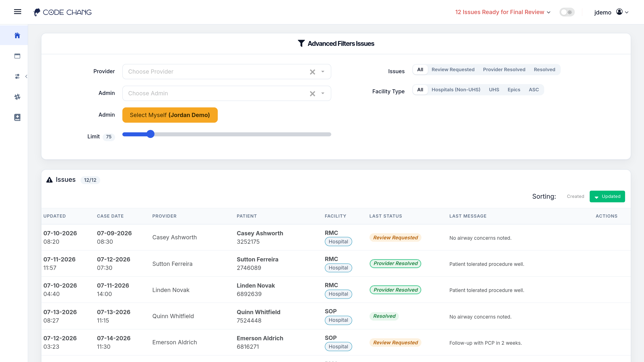Image resolution: width=644 pixels, height=362 pixels.
Task: Open the hamburger navigation menu
Action: (x=18, y=12)
